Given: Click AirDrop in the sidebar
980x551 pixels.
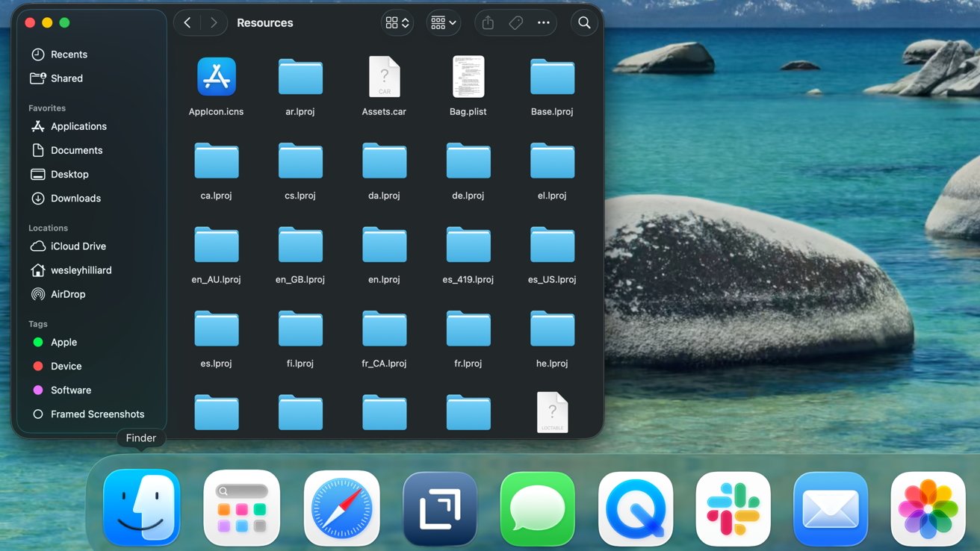Looking at the screenshot, I should tap(68, 294).
